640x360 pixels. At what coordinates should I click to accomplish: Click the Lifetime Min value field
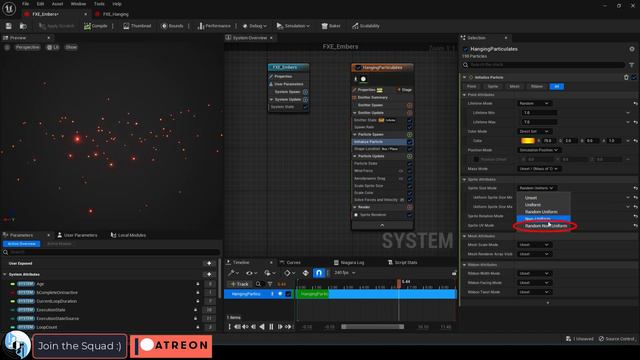[x=539, y=113]
